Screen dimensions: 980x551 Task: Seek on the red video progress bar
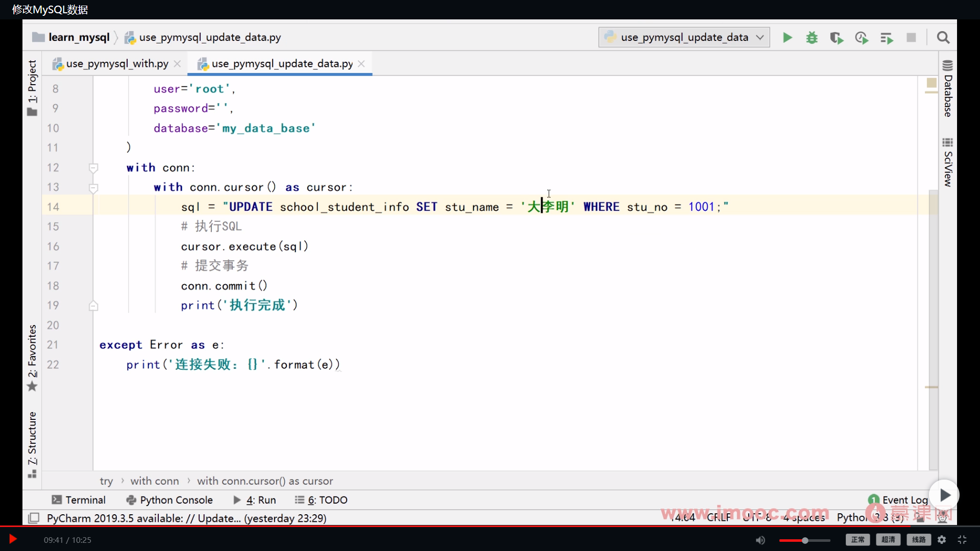(490, 526)
